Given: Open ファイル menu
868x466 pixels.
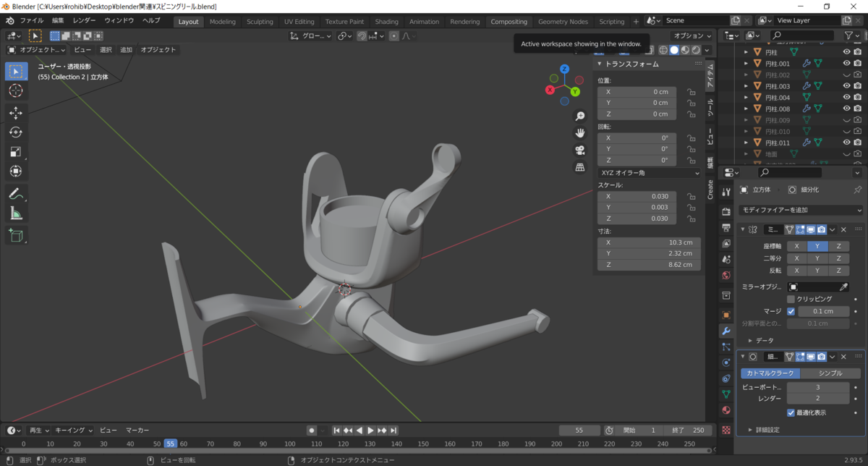Looking at the screenshot, I should 32,21.
